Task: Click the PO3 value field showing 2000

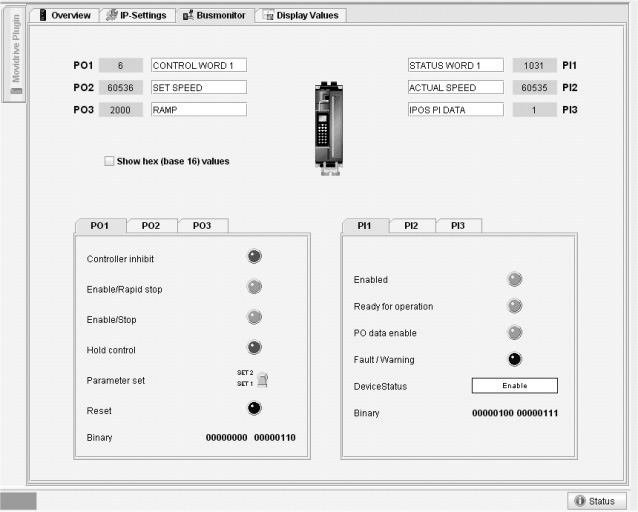Action: (x=120, y=110)
